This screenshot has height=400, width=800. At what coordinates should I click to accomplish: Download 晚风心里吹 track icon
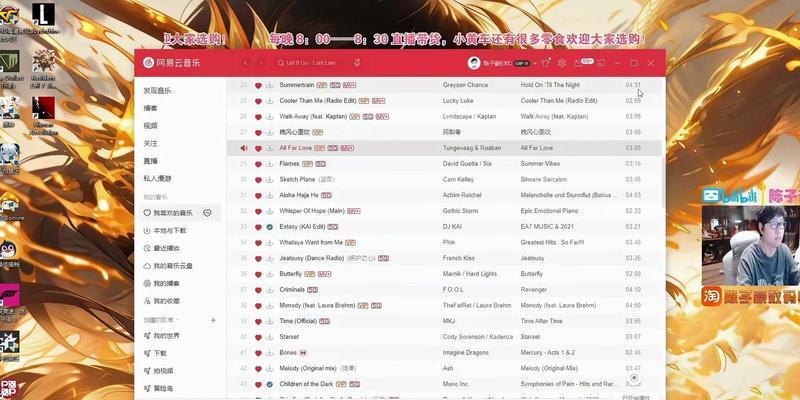click(269, 132)
